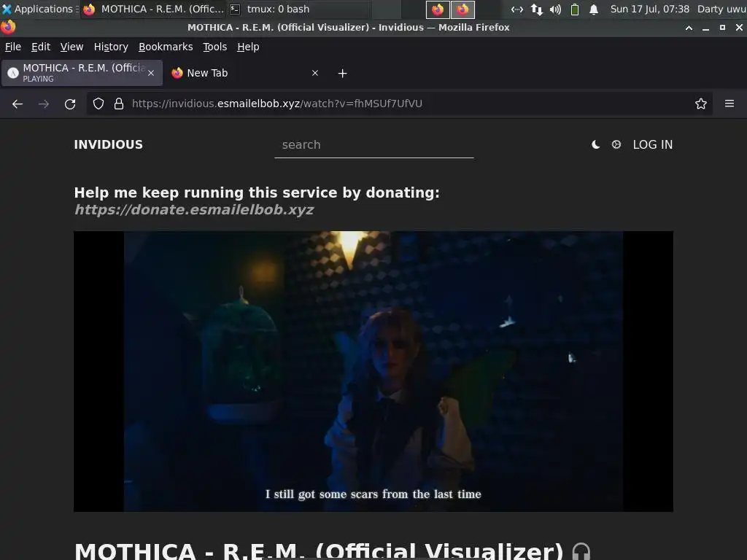This screenshot has height=560, width=747.
Task: Click the INVIDIOUS home link
Action: (108, 144)
